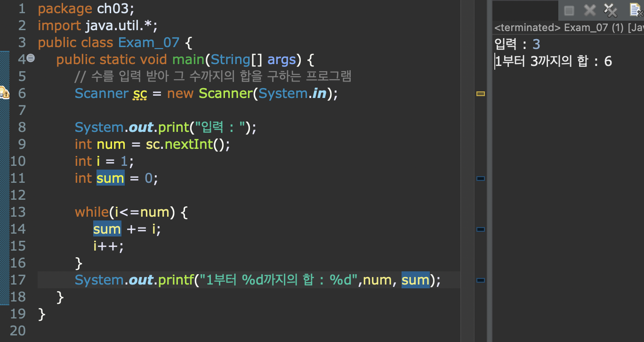The width and height of the screenshot is (644, 342).
Task: Click 'System.in' on line 6
Action: pos(292,93)
